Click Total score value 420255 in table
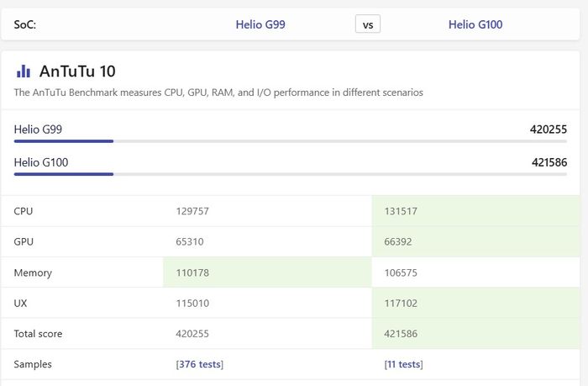Screen dimensions: 588x386 (192, 334)
